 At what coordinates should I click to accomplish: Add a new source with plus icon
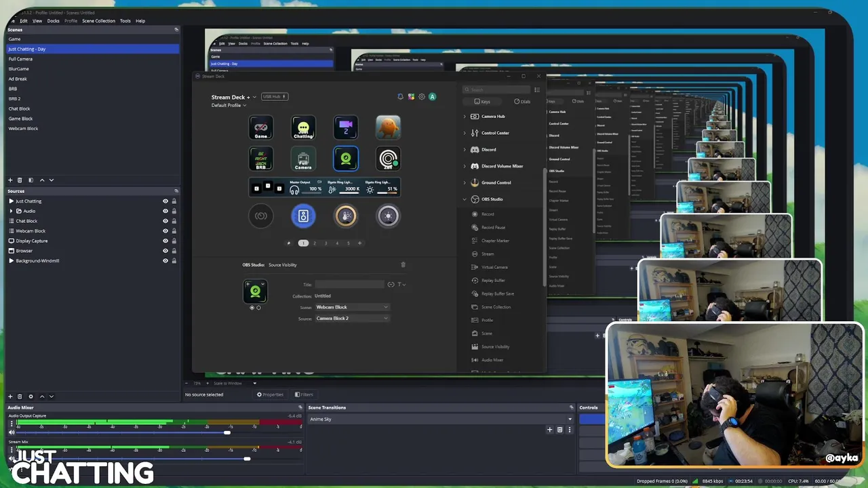click(10, 396)
